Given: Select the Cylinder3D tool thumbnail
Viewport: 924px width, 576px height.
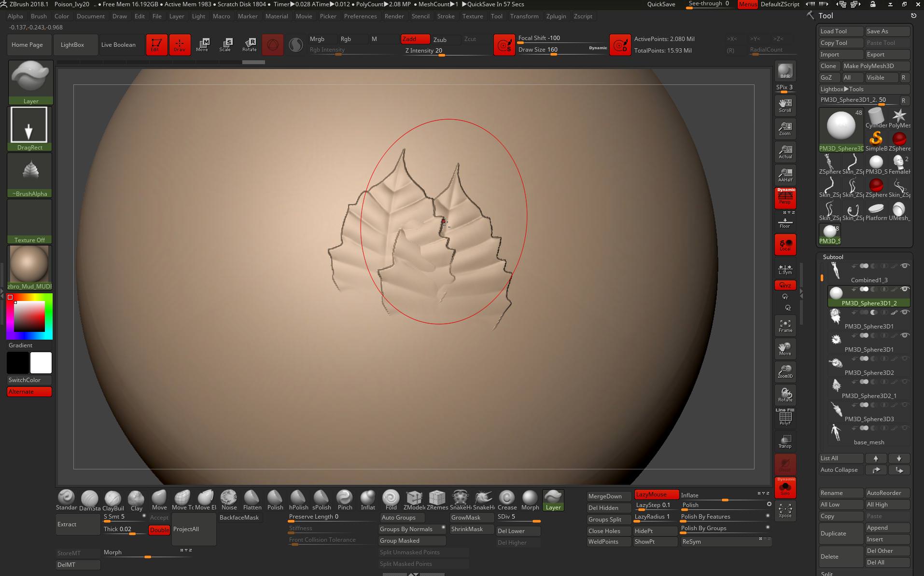Looking at the screenshot, I should tap(876, 118).
